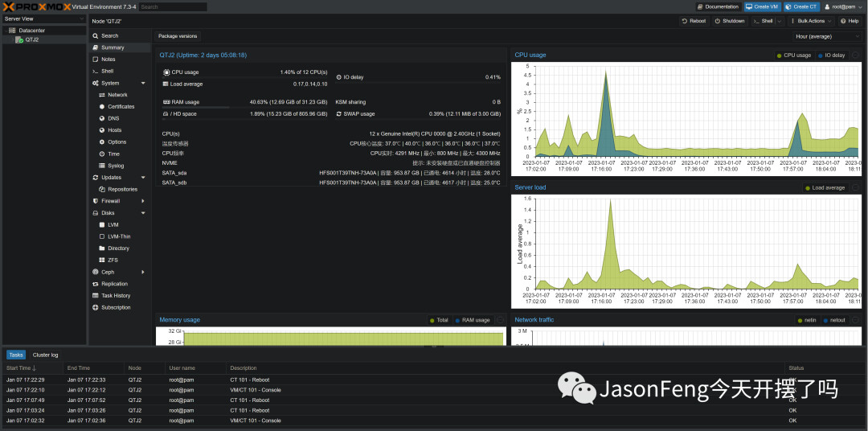The image size is (868, 431).
Task: Expand the Ceph submenu arrow
Action: (x=143, y=272)
